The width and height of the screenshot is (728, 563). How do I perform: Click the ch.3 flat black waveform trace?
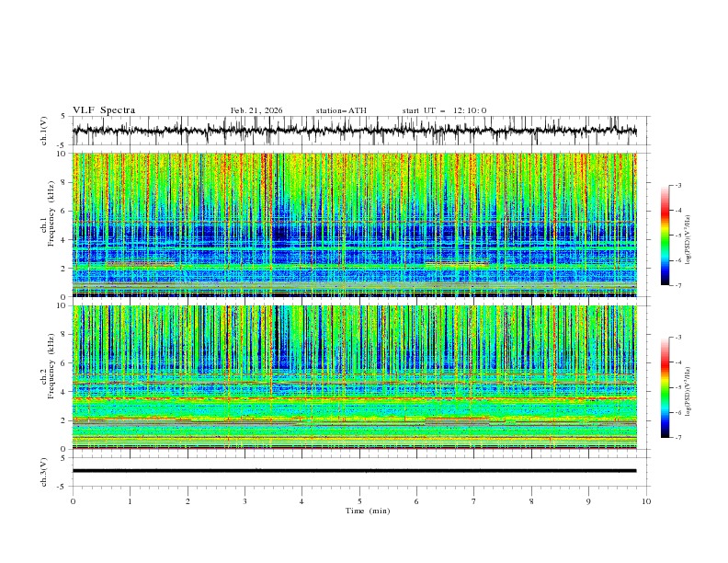[x=355, y=471]
